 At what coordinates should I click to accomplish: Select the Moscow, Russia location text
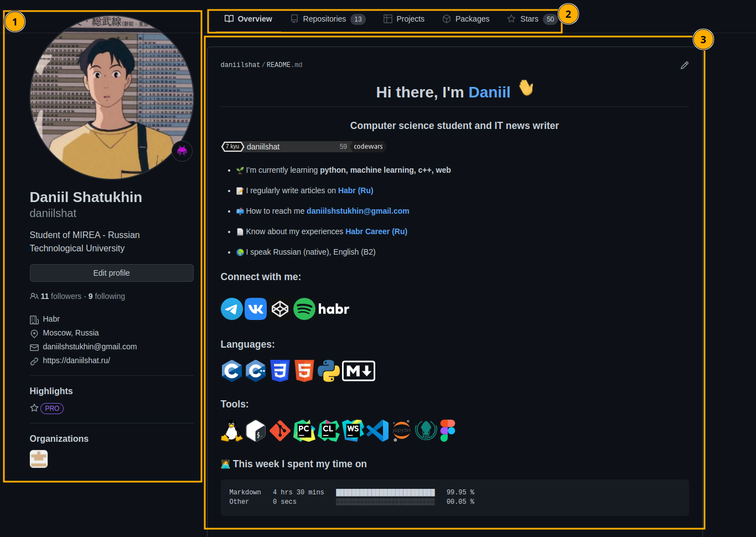pos(71,333)
